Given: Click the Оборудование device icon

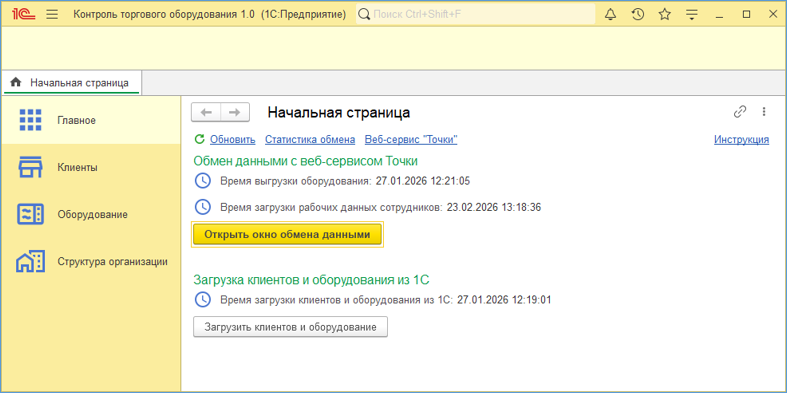Looking at the screenshot, I should (31, 214).
